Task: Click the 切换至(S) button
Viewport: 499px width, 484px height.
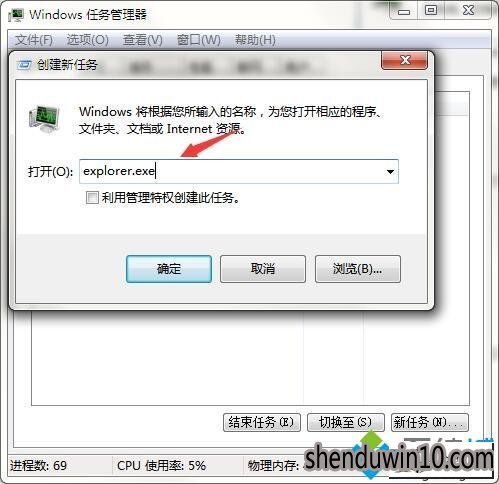Action: tap(346, 422)
